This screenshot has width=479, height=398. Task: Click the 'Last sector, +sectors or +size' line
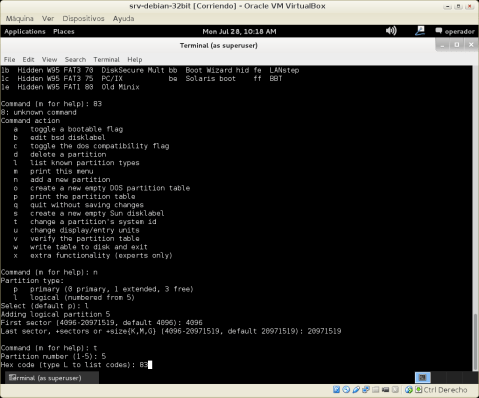(171, 331)
